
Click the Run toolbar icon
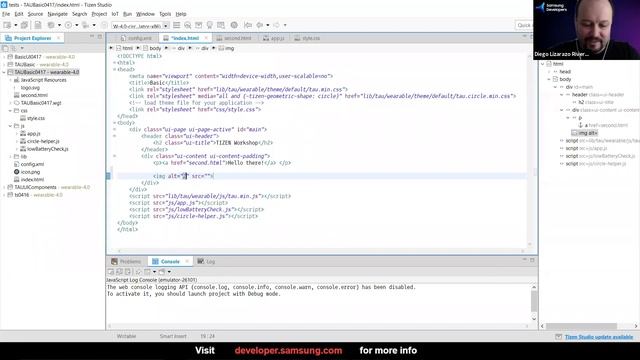pos(69,25)
